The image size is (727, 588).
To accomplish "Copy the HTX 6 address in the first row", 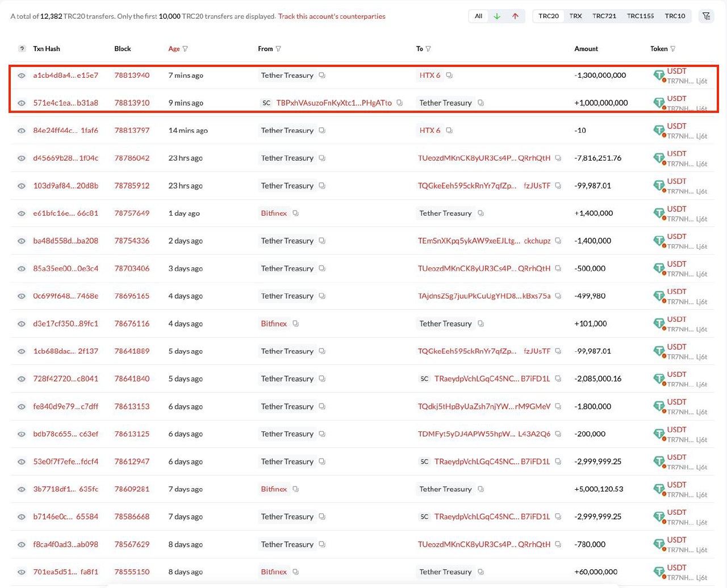I will (449, 75).
